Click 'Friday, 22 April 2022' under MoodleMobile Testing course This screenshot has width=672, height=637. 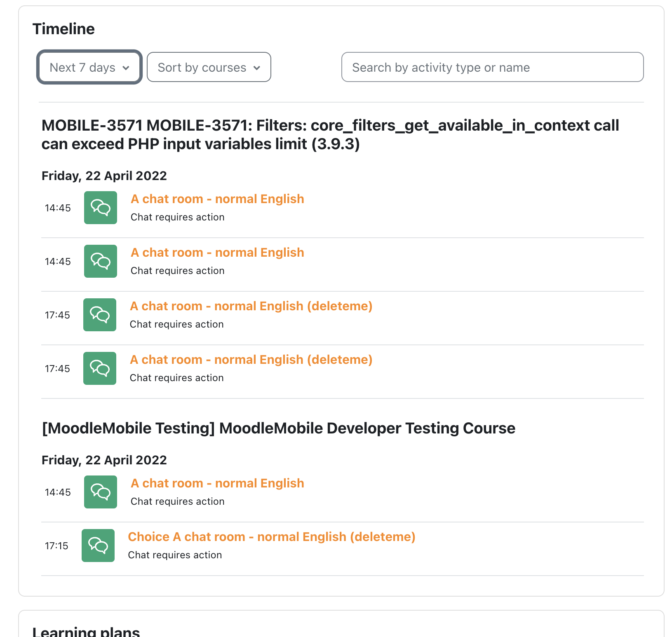pos(104,460)
